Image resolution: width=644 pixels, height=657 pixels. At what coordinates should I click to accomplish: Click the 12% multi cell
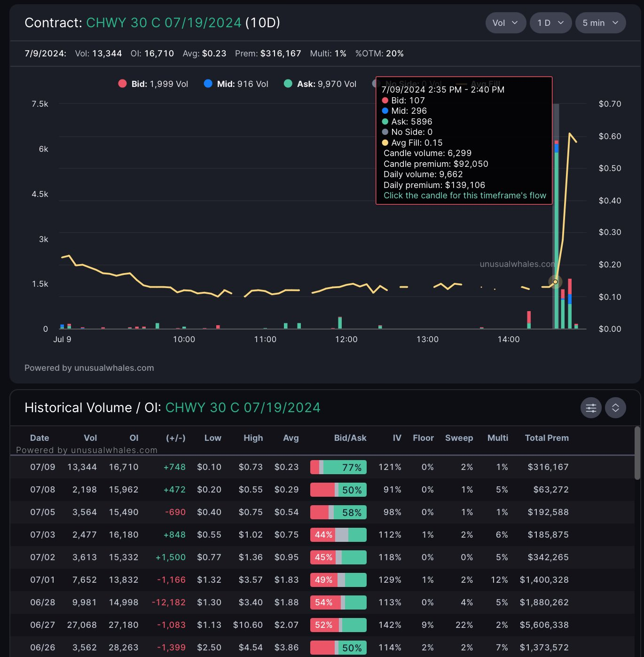pos(500,580)
